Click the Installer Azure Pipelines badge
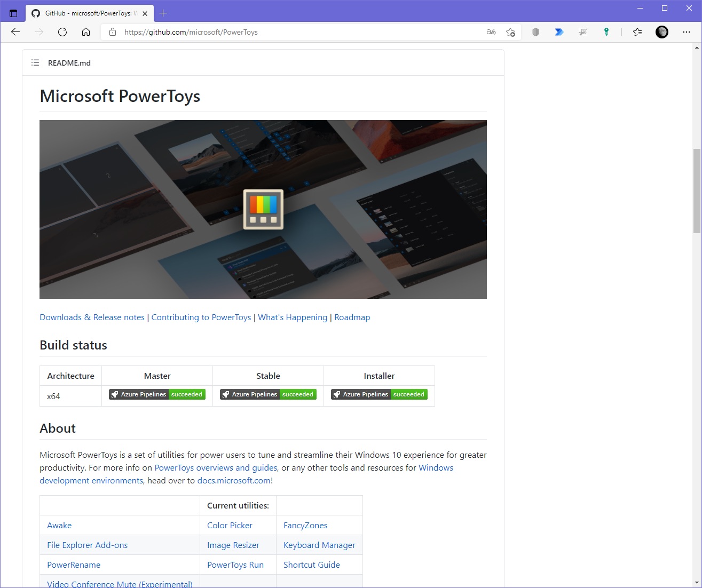Viewport: 702px width, 588px height. coord(379,394)
